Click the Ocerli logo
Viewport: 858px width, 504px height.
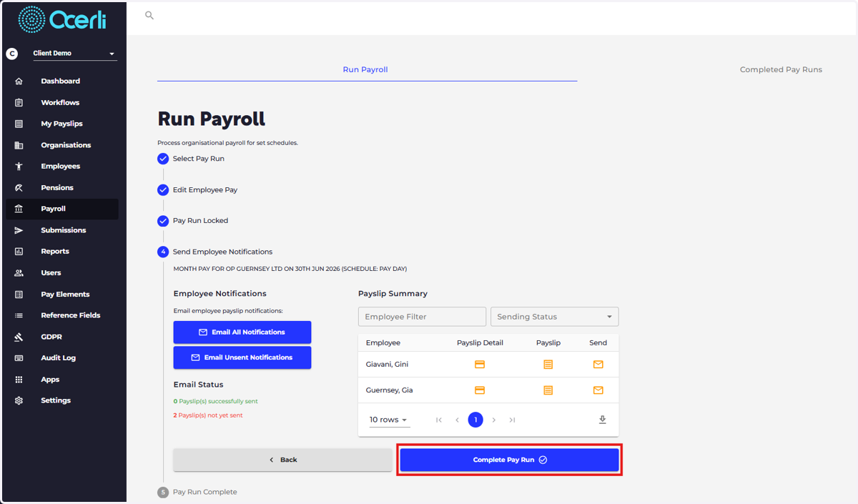[x=62, y=20]
